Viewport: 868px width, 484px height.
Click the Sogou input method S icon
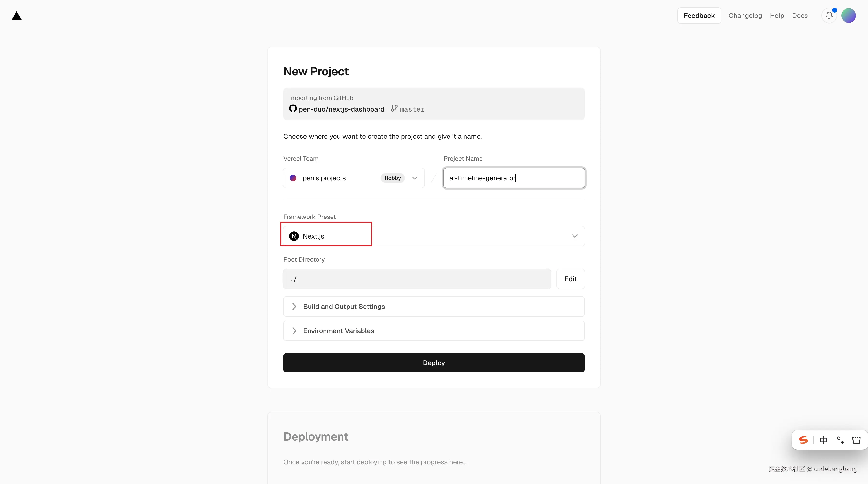pos(804,440)
